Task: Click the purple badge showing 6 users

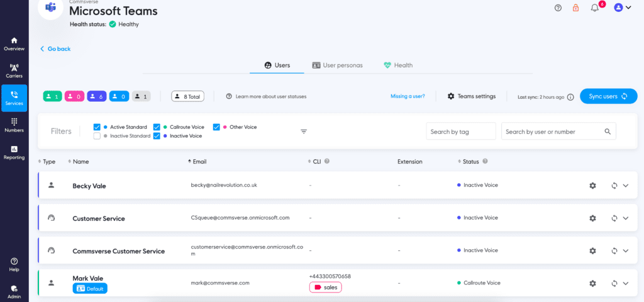Action: 97,96
